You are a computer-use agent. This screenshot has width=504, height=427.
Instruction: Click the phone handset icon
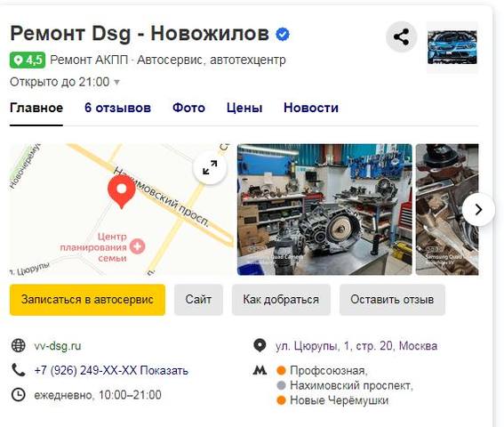(x=19, y=370)
